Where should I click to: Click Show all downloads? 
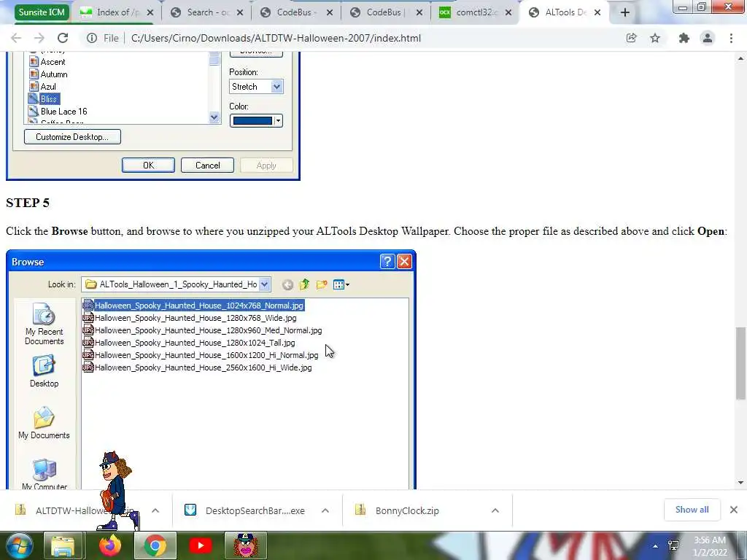coord(692,510)
